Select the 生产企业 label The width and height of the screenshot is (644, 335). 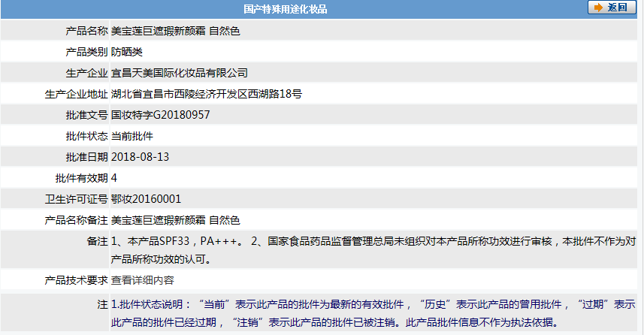(x=86, y=73)
